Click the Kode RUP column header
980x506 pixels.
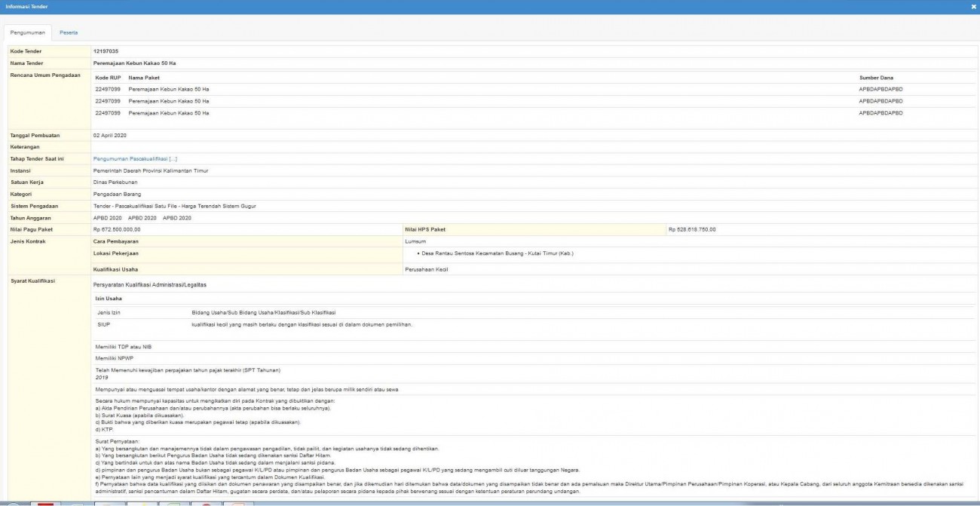(x=107, y=78)
